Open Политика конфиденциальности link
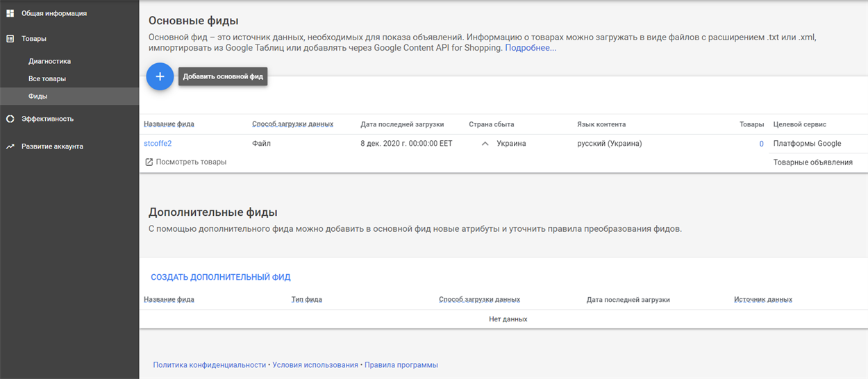The image size is (868, 379). coord(209,364)
